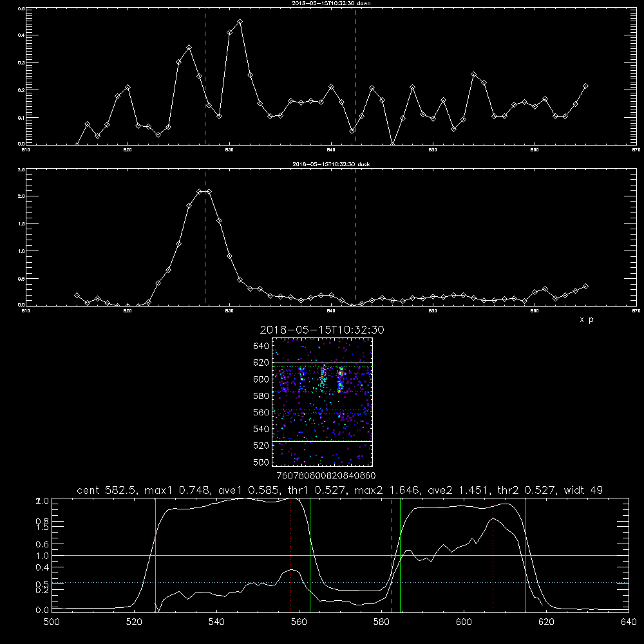The width and height of the screenshot is (644, 644).
Task: Click the 0.0 y-axis label of bottom plot
Action: pos(43,611)
